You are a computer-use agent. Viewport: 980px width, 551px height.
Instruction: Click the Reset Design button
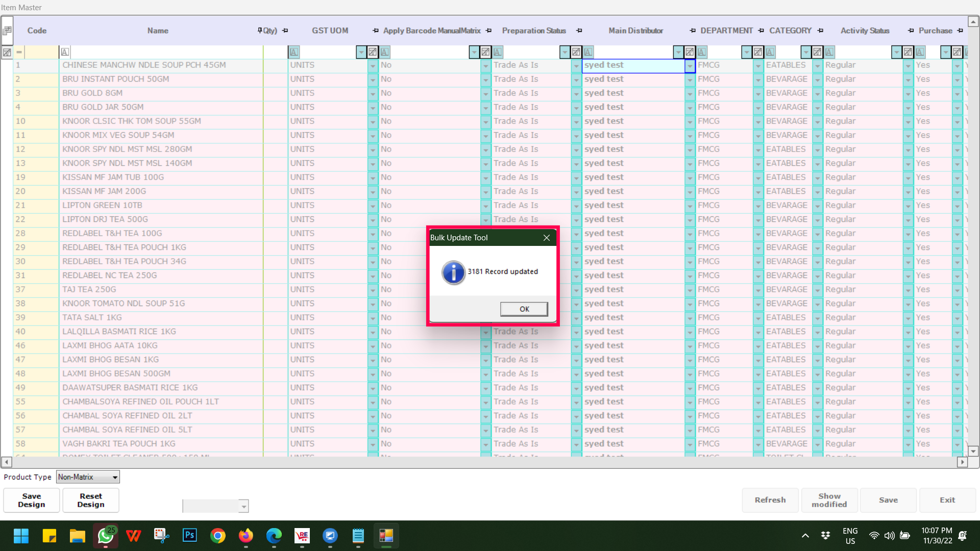pos(91,500)
